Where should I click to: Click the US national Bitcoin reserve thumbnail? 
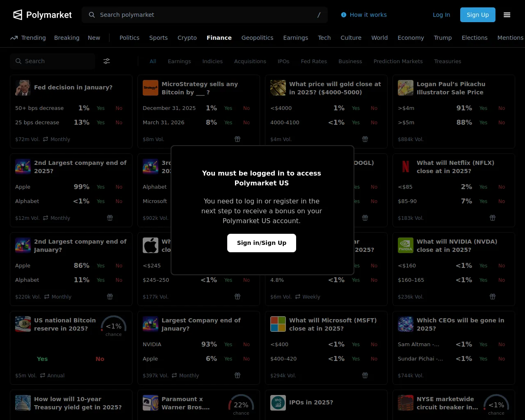tap(23, 324)
